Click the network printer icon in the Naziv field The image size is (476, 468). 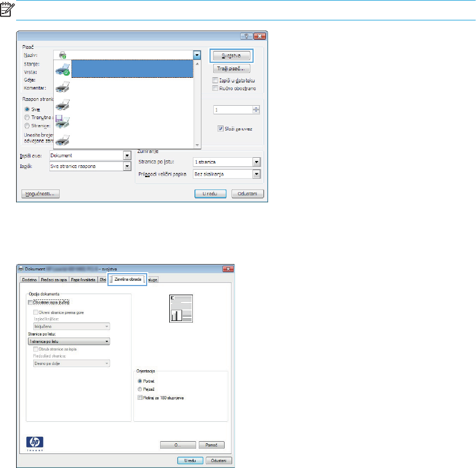click(x=62, y=55)
